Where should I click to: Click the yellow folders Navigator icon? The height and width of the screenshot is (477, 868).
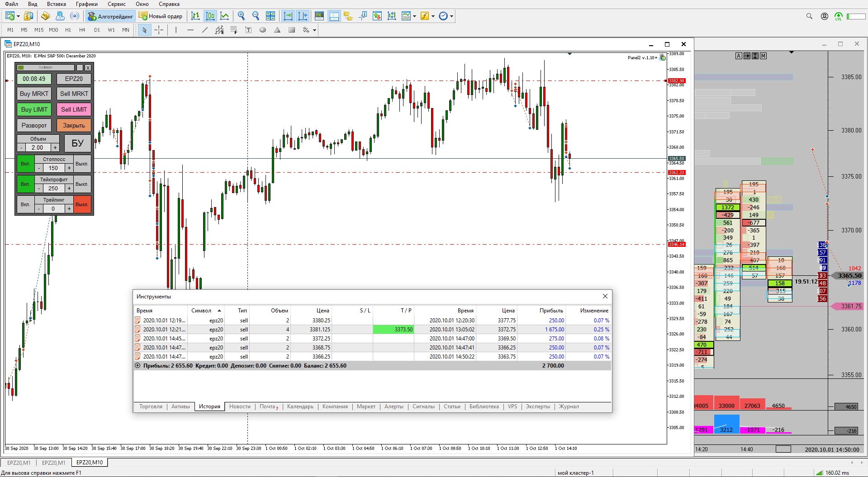tap(348, 16)
